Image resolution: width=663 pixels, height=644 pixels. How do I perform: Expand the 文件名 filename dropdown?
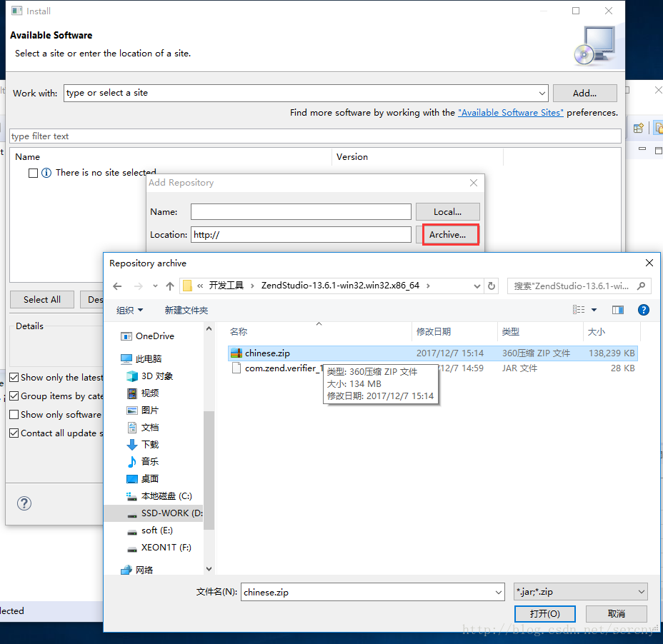click(499, 593)
